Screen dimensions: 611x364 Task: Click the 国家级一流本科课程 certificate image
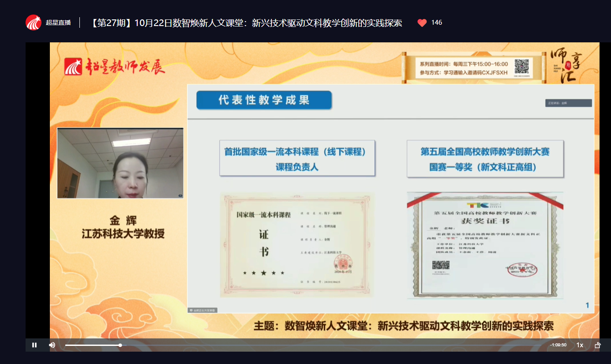[297, 245]
